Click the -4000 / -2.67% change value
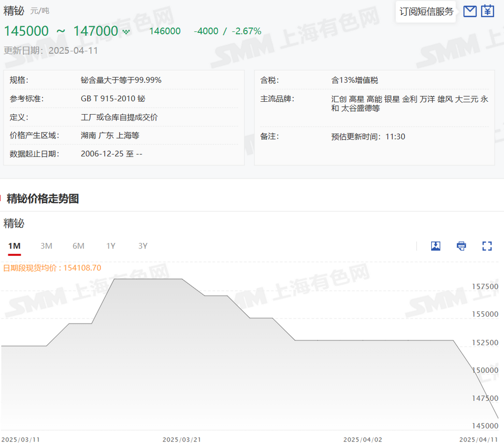 click(x=227, y=31)
